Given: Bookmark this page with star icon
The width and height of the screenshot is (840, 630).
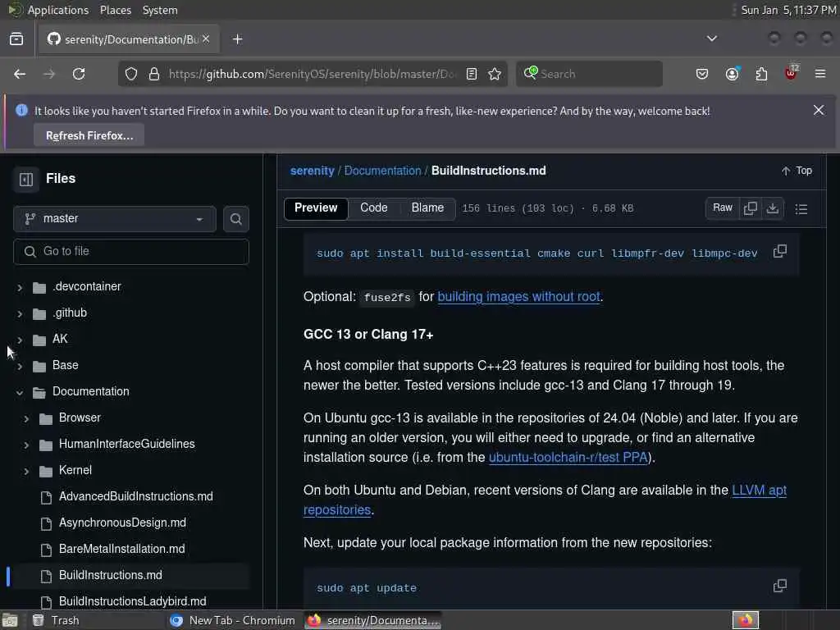Looking at the screenshot, I should pyautogui.click(x=495, y=74).
